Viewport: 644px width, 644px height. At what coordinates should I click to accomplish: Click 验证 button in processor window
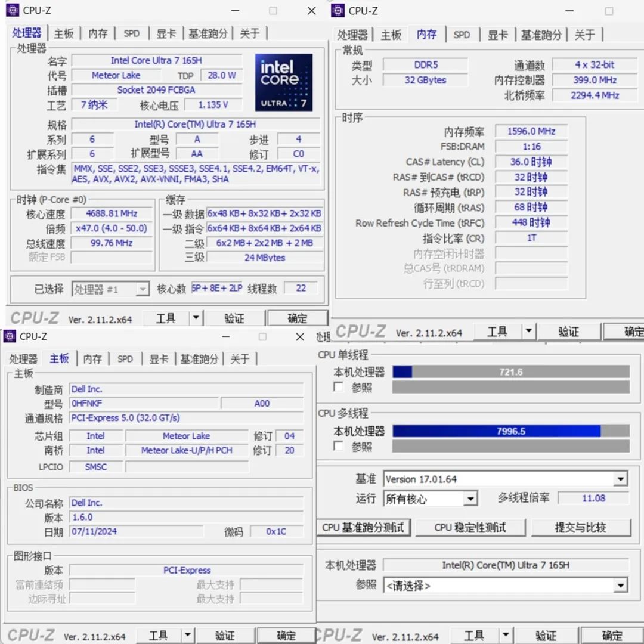(234, 318)
